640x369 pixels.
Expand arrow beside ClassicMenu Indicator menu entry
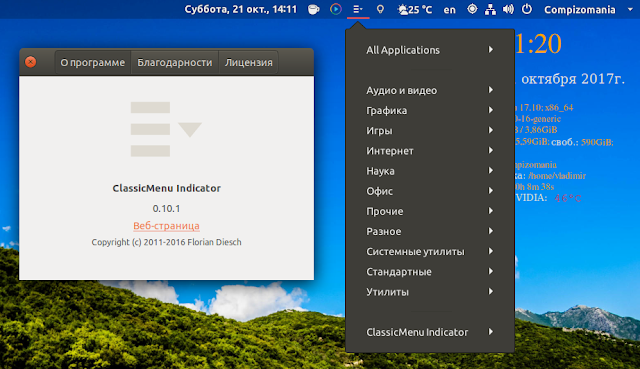[x=491, y=331]
